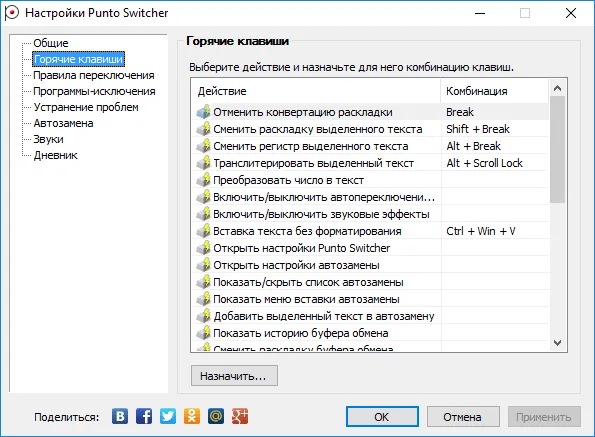595x437 pixels.
Task: Open the Программы-исключения section
Action: click(94, 91)
